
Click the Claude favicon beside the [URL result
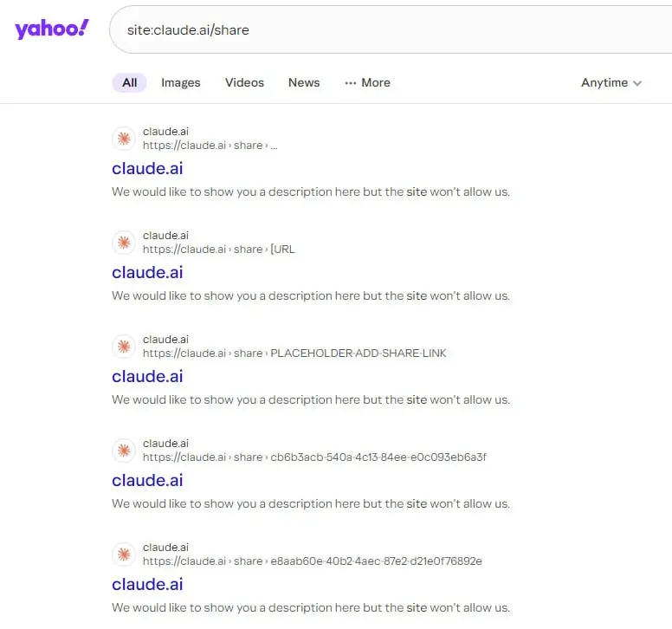tap(124, 243)
